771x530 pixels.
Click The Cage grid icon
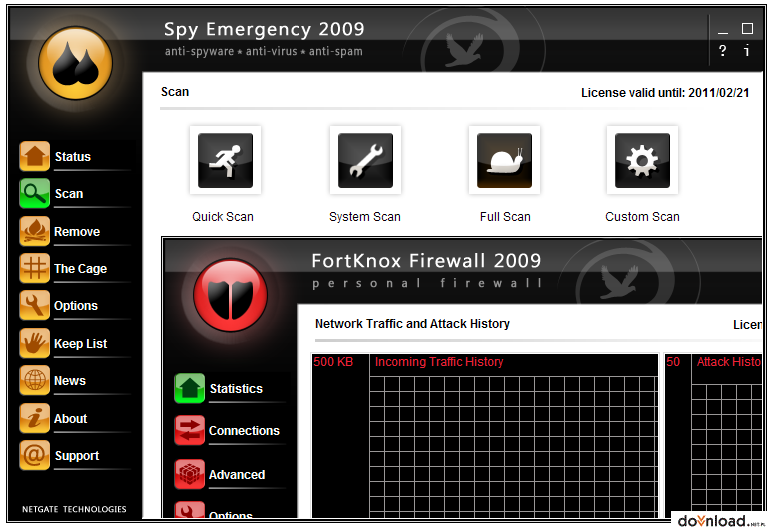click(x=34, y=268)
